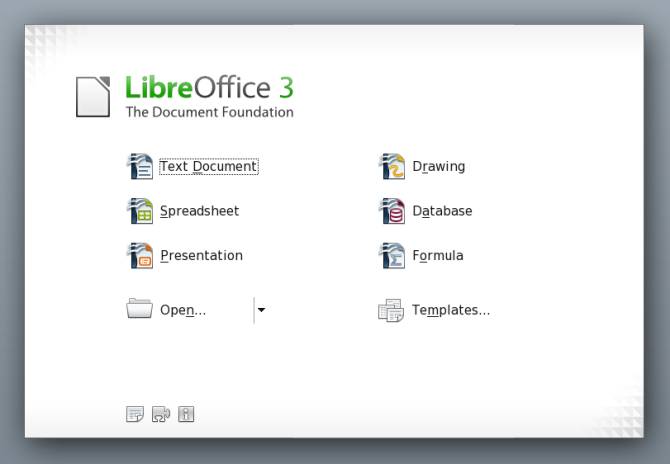Click the Drawing text label

(439, 166)
